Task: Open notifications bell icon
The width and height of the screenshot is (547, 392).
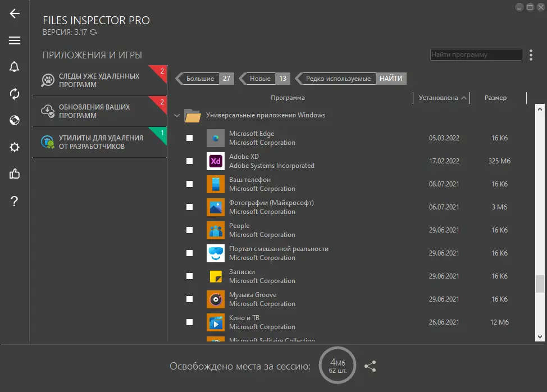Action: [14, 67]
